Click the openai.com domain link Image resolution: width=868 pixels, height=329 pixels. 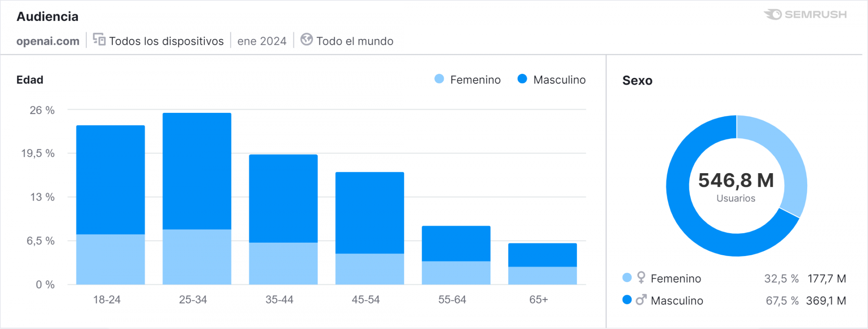coord(48,41)
